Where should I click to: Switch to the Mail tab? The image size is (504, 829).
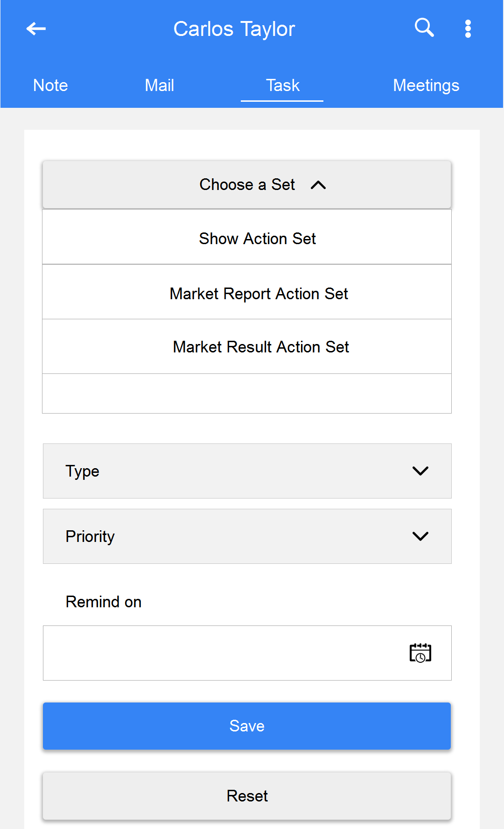coord(159,85)
